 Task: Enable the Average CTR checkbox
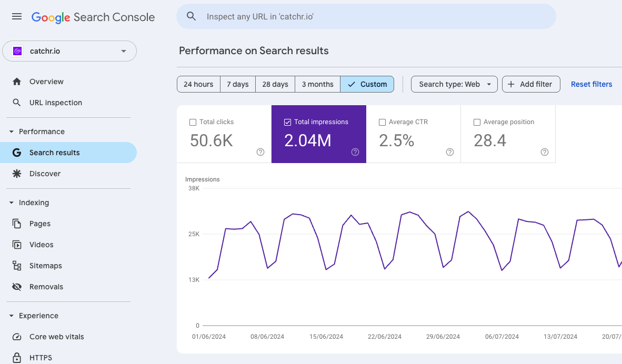coord(383,122)
